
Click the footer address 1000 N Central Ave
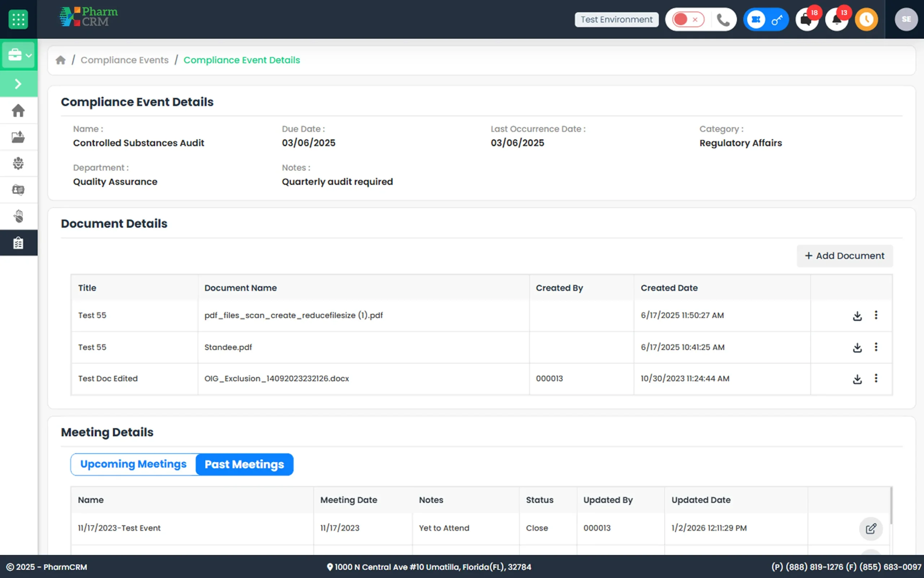click(429, 567)
